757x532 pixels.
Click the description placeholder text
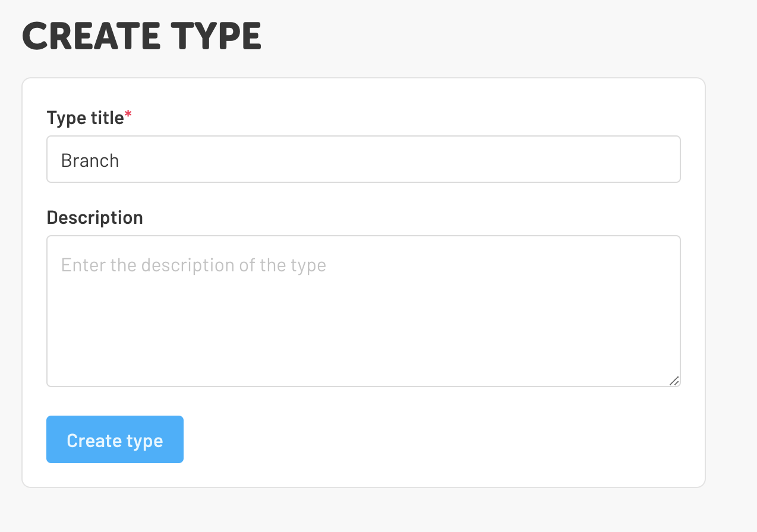click(193, 265)
